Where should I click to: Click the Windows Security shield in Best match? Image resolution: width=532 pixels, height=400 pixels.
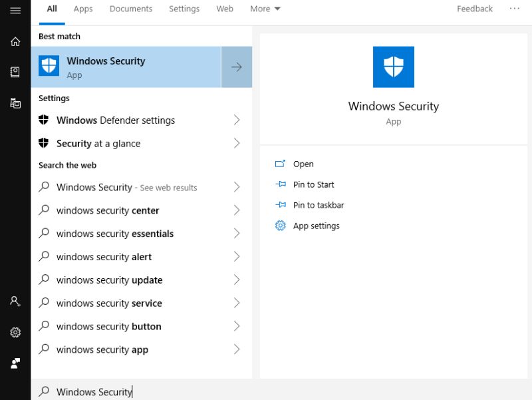click(49, 66)
